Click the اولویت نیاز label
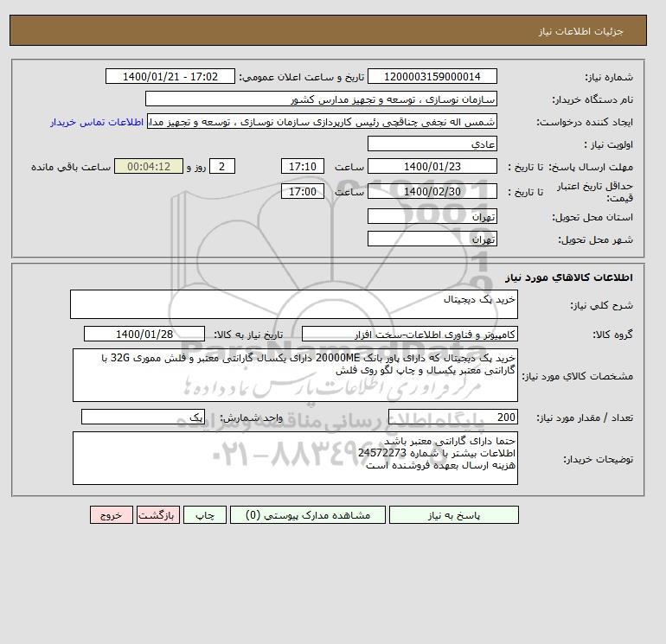 coord(609,144)
